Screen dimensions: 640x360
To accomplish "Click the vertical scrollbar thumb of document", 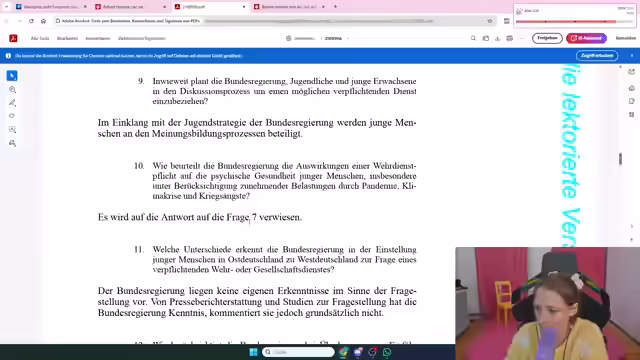I will (x=620, y=158).
